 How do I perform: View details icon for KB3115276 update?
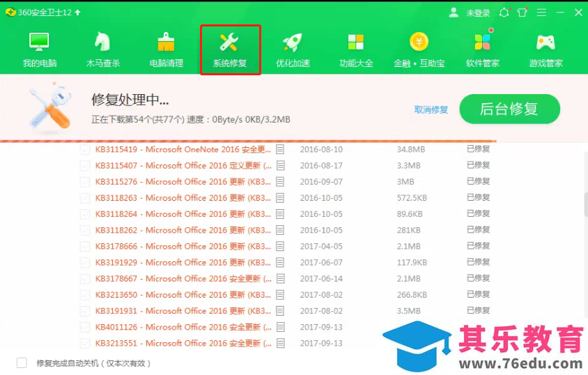point(280,181)
